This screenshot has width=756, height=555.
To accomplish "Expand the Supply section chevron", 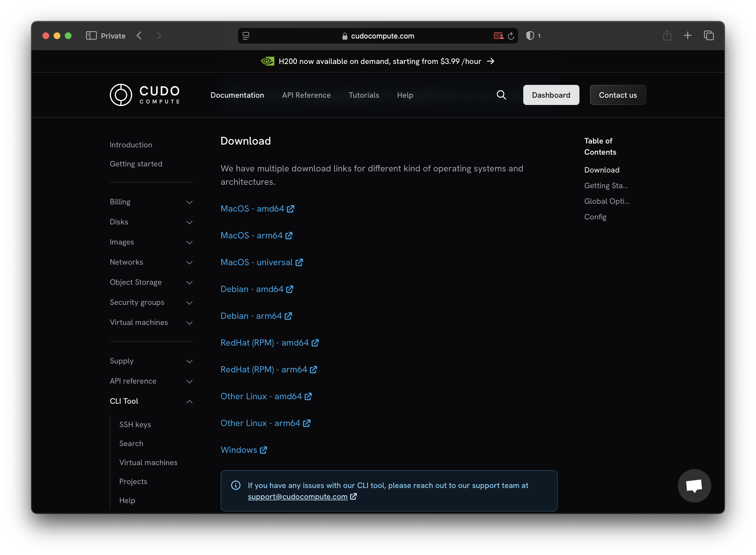I will (x=189, y=362).
